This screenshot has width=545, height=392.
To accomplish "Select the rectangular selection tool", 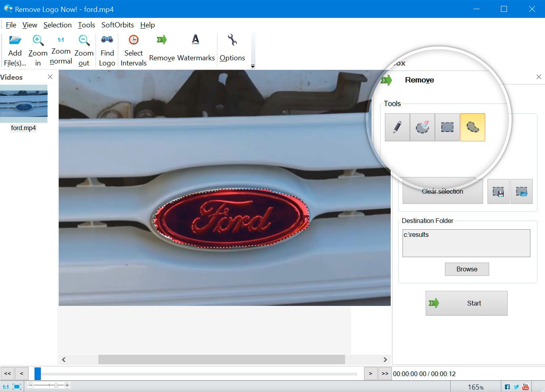I will pos(447,127).
